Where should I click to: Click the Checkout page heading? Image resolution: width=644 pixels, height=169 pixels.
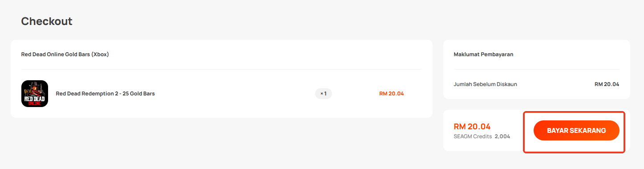point(47,21)
